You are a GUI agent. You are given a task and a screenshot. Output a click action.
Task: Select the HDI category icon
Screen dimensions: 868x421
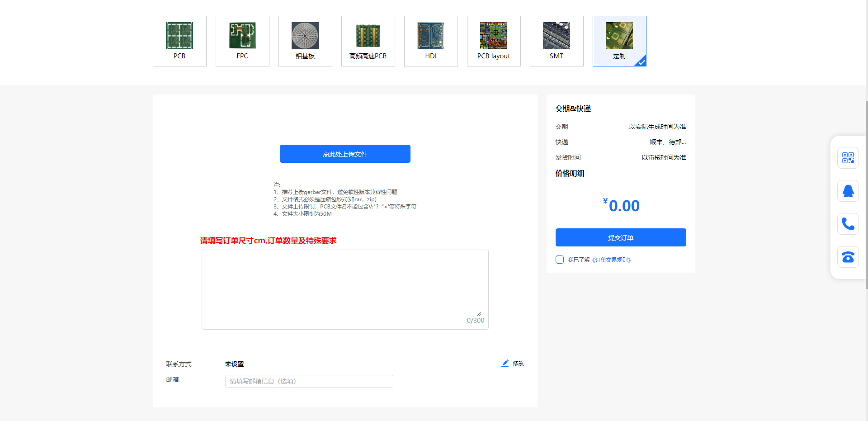pyautogui.click(x=431, y=41)
